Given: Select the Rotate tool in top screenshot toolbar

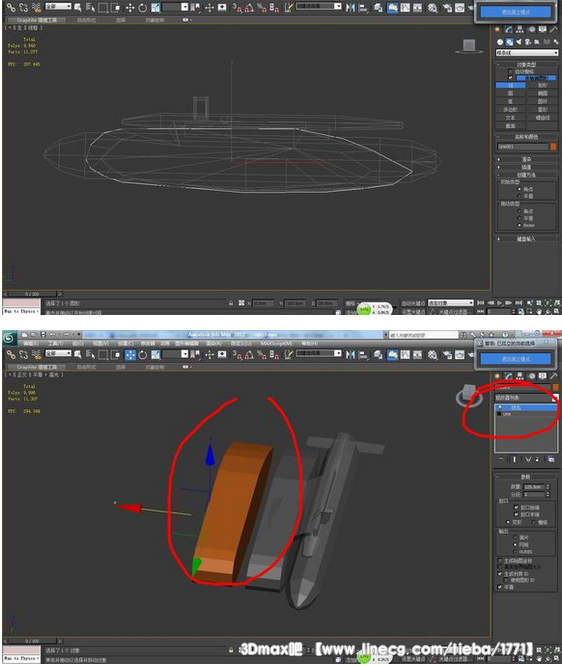Looking at the screenshot, I should tap(142, 7).
